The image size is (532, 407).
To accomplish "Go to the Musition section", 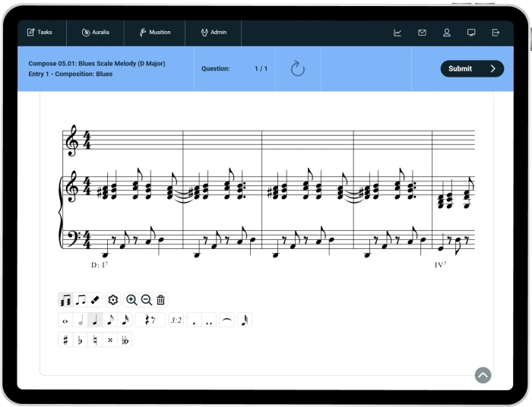I will [x=154, y=33].
